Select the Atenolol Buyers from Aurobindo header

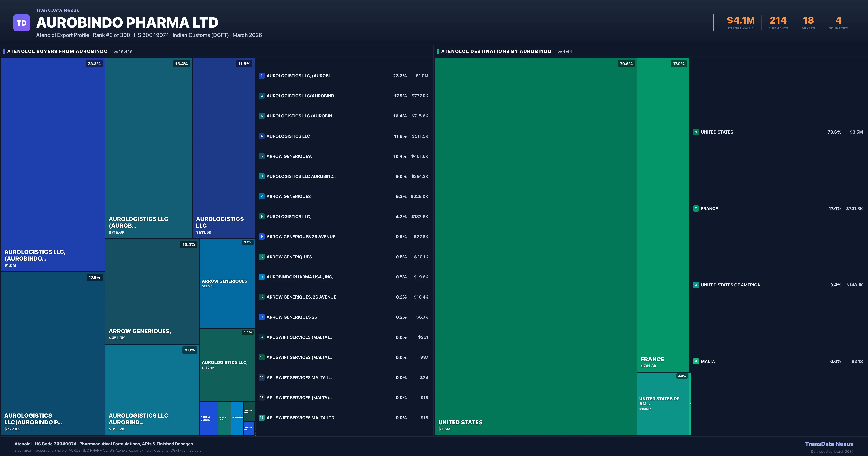click(x=58, y=51)
